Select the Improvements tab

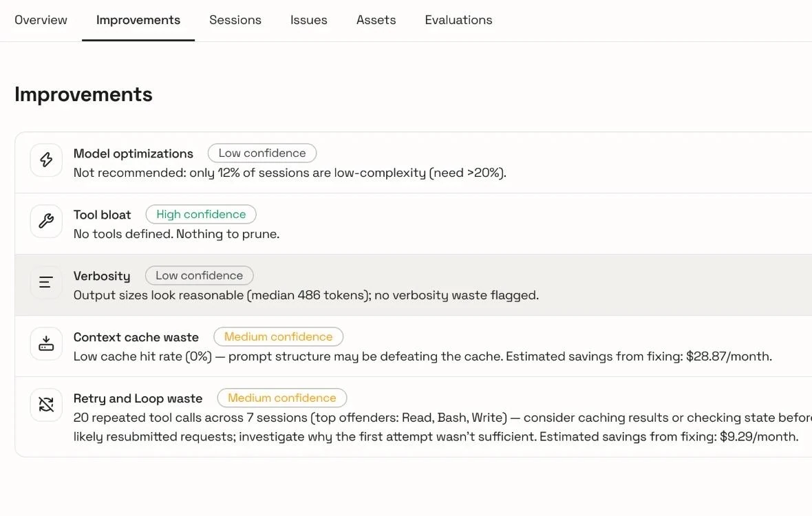138,20
